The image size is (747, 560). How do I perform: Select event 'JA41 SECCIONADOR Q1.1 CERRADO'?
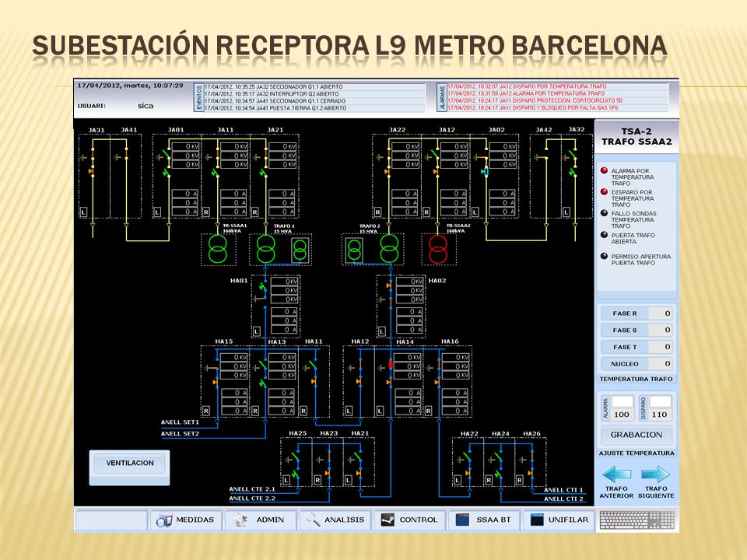(x=314, y=101)
